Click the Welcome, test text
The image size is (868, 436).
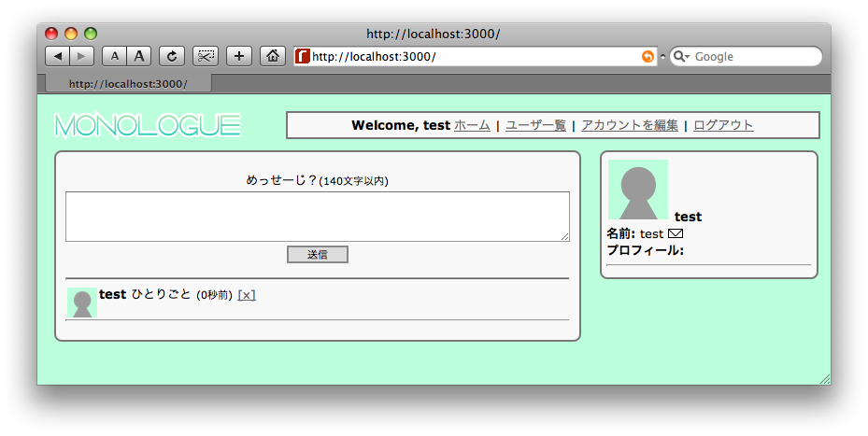point(401,126)
